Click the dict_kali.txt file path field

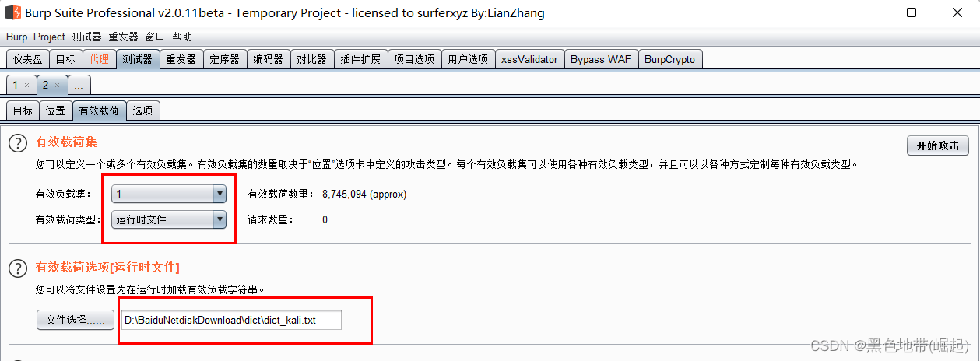(231, 320)
